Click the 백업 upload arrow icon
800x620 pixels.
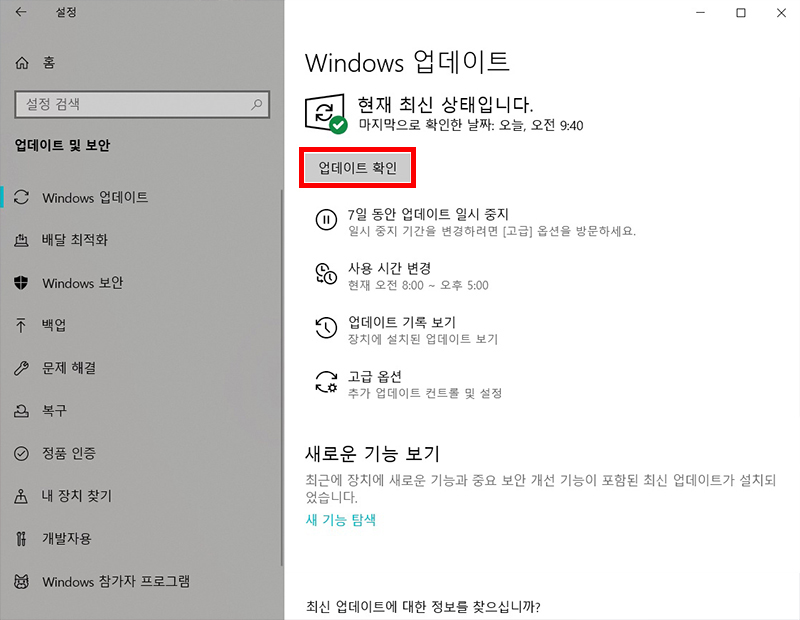coord(21,325)
